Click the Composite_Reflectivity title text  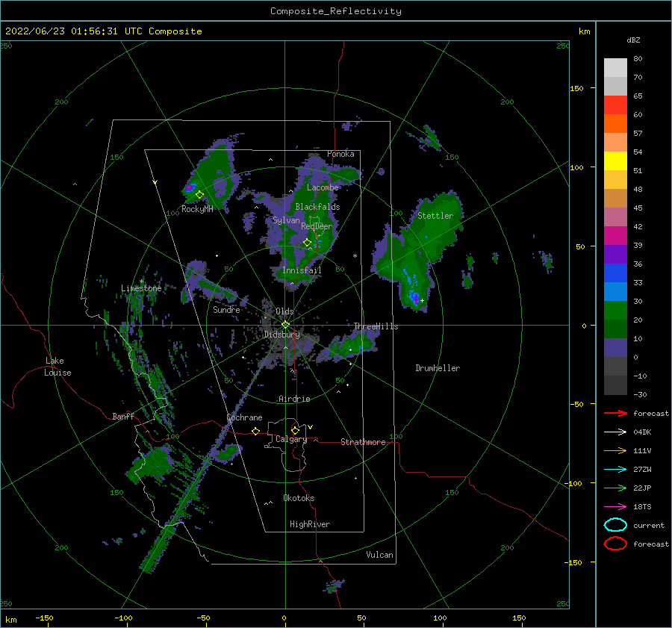[335, 11]
